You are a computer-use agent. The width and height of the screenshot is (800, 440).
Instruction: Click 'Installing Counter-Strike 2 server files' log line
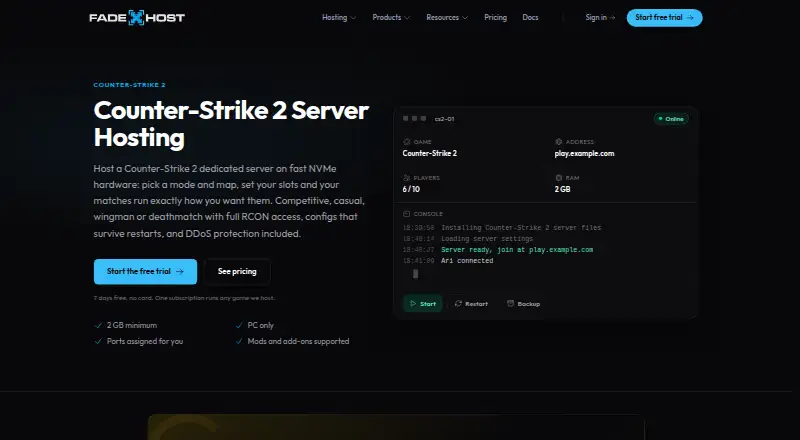click(x=521, y=228)
